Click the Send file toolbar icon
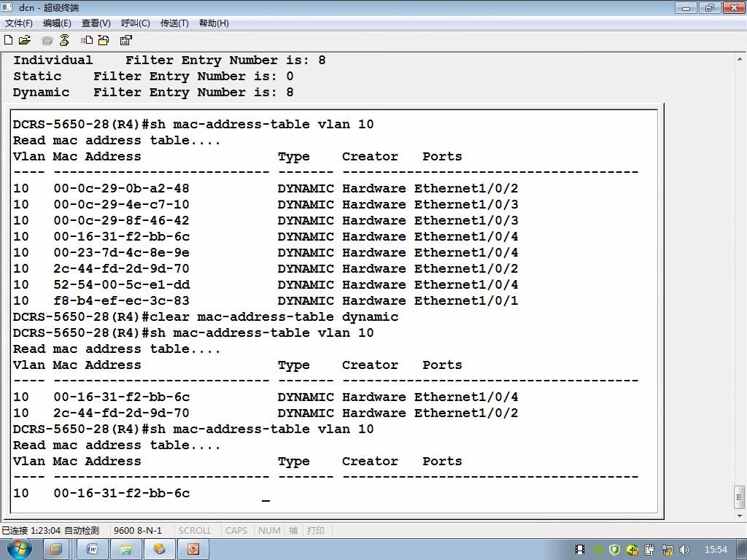 point(87,40)
